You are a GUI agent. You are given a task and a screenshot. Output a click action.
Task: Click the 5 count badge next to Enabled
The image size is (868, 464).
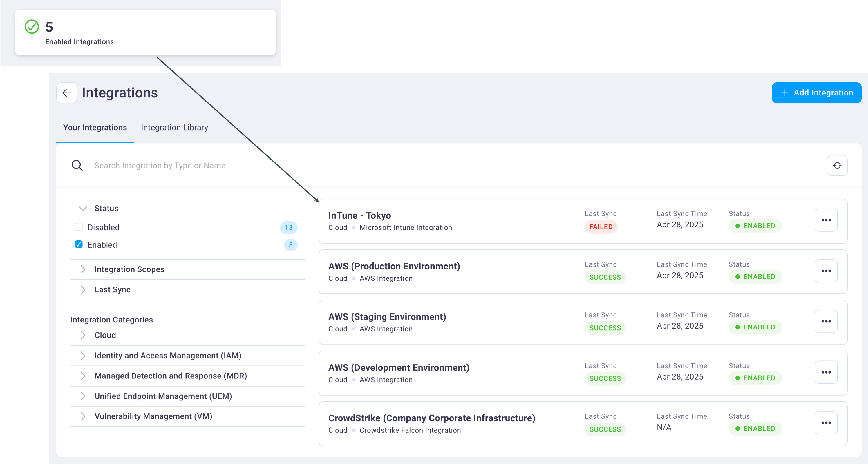tap(290, 245)
